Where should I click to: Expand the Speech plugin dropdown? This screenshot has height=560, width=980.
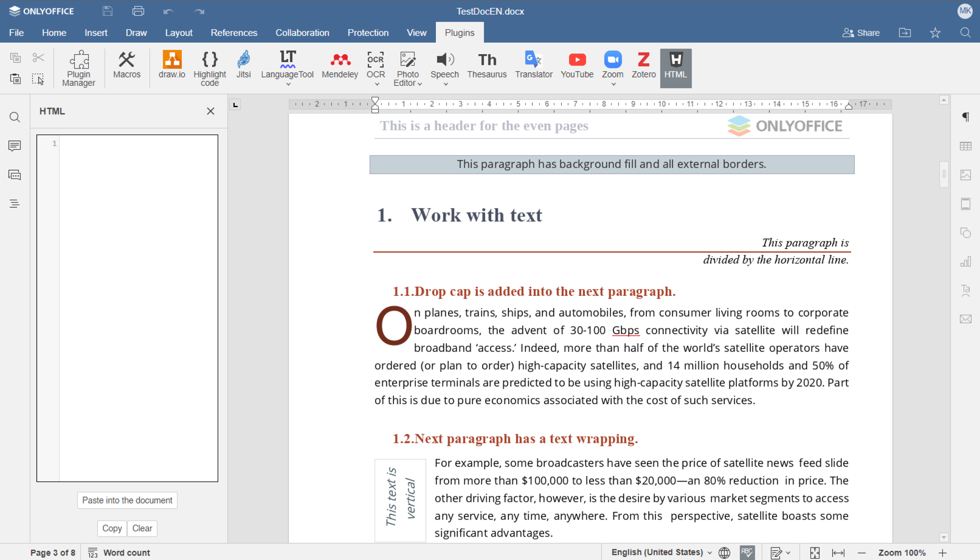point(445,84)
